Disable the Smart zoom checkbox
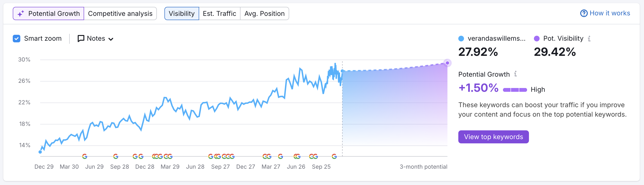The image size is (644, 185). point(17,39)
